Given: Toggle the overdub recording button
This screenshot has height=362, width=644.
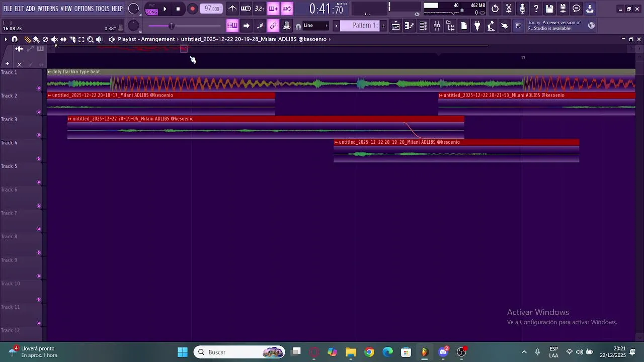Looking at the screenshot, I should [273, 9].
